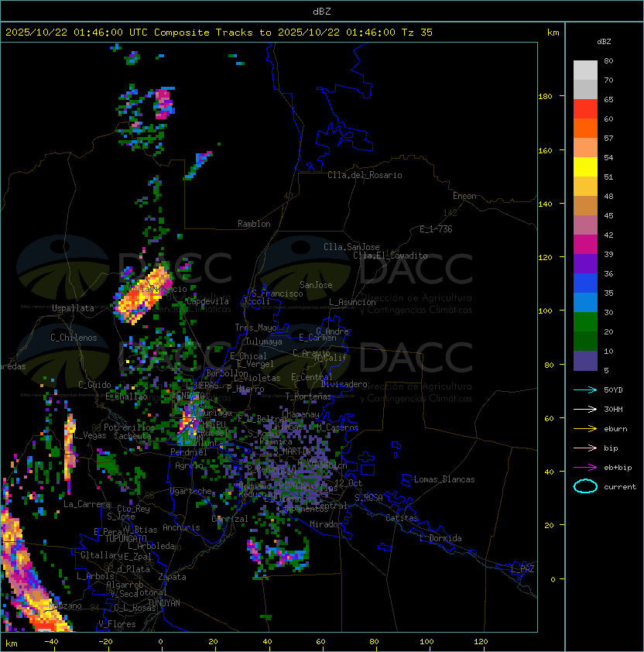Image resolution: width=644 pixels, height=652 pixels.
Task: Click the magenta eb+bip arrow in legend
Action: 585,468
